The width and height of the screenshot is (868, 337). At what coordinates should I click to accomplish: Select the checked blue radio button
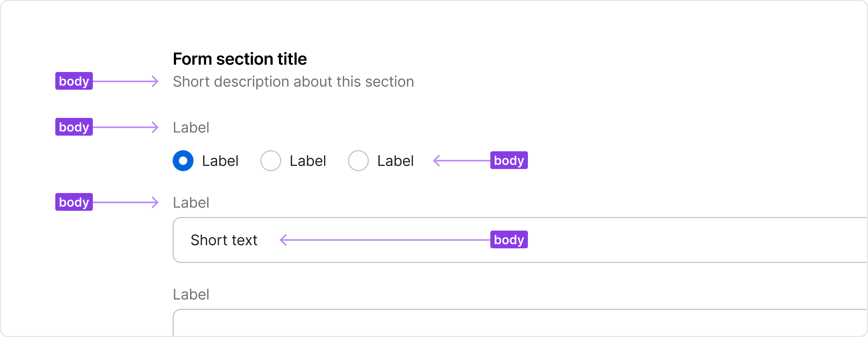point(183,161)
